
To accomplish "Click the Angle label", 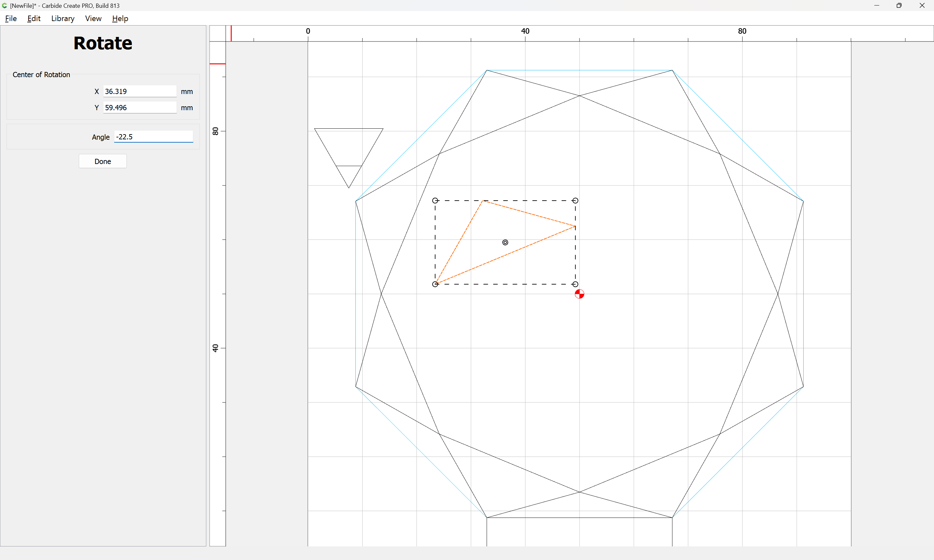I will click(101, 137).
